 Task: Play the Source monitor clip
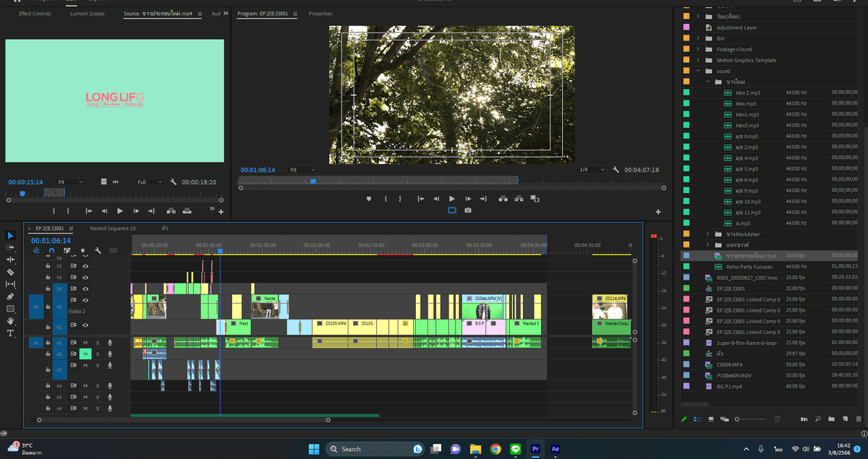120,211
